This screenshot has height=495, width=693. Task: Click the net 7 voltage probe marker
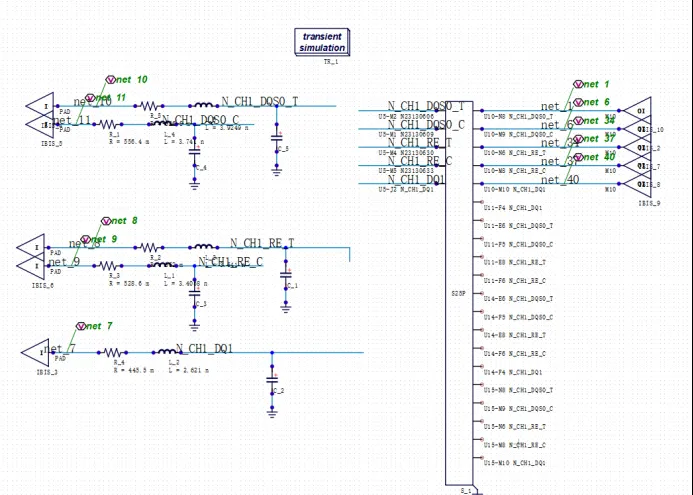click(x=81, y=326)
